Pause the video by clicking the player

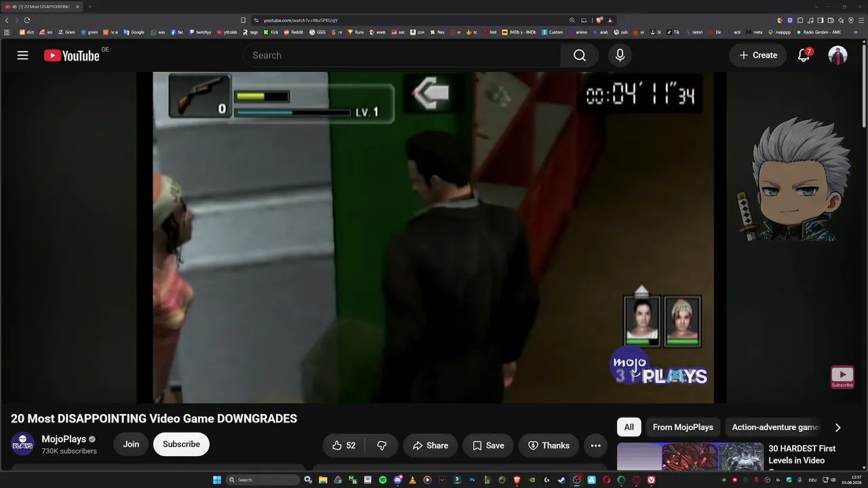tap(431, 237)
